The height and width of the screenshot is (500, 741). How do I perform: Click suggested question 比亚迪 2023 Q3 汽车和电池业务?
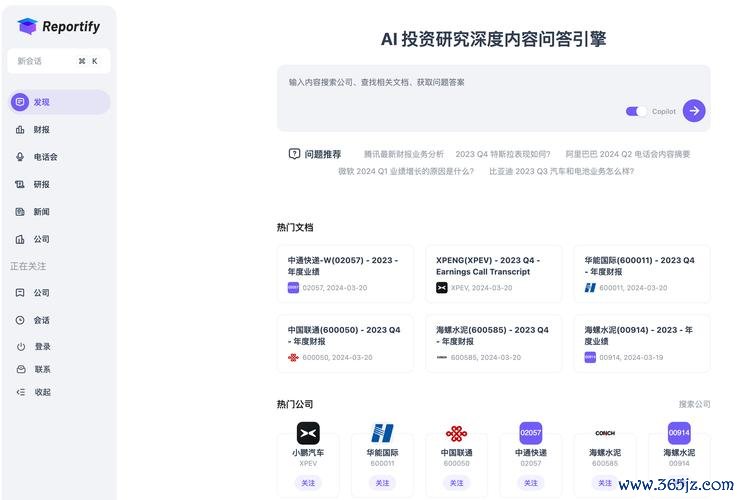point(561,171)
